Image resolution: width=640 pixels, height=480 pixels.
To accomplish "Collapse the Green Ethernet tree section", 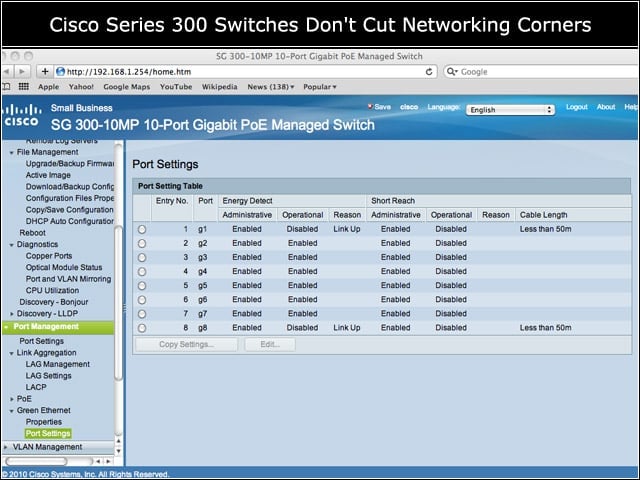I will pos(11,411).
